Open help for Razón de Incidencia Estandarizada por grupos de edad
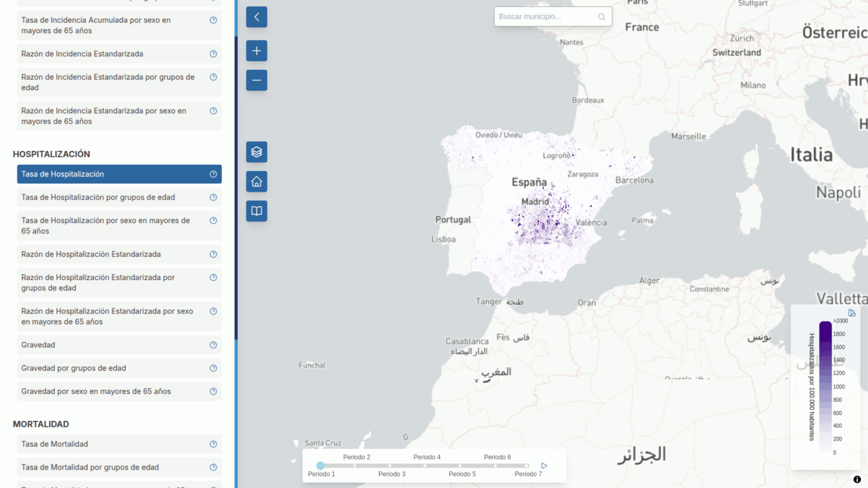This screenshot has width=868, height=488. click(x=213, y=77)
